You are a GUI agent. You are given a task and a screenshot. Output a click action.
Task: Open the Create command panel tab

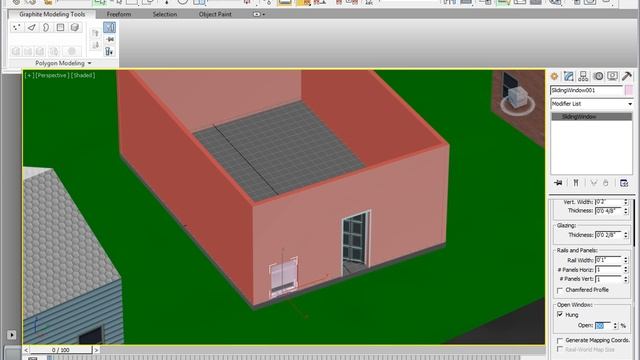[554, 76]
